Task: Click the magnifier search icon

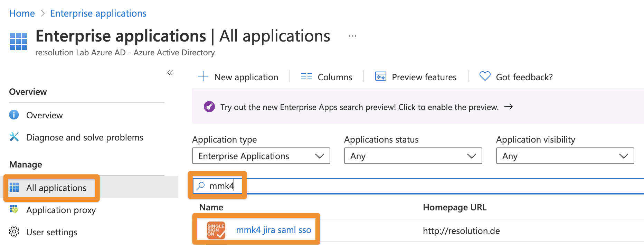Action: pos(200,186)
